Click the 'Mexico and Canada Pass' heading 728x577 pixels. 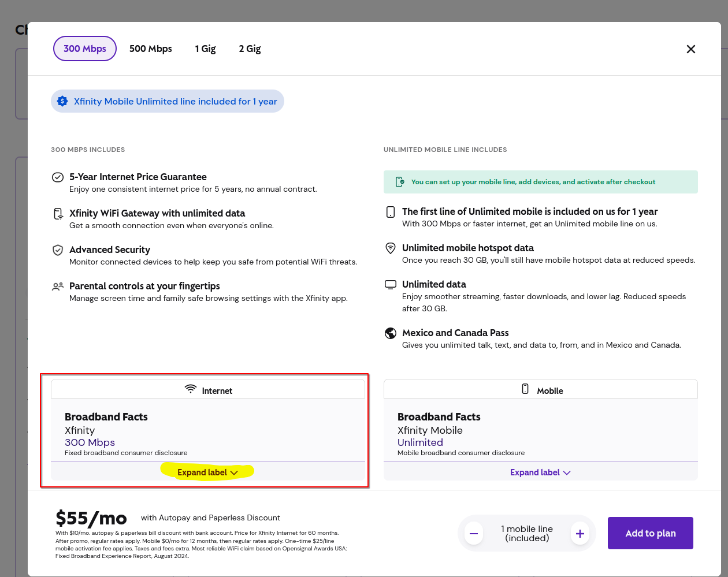[455, 333]
